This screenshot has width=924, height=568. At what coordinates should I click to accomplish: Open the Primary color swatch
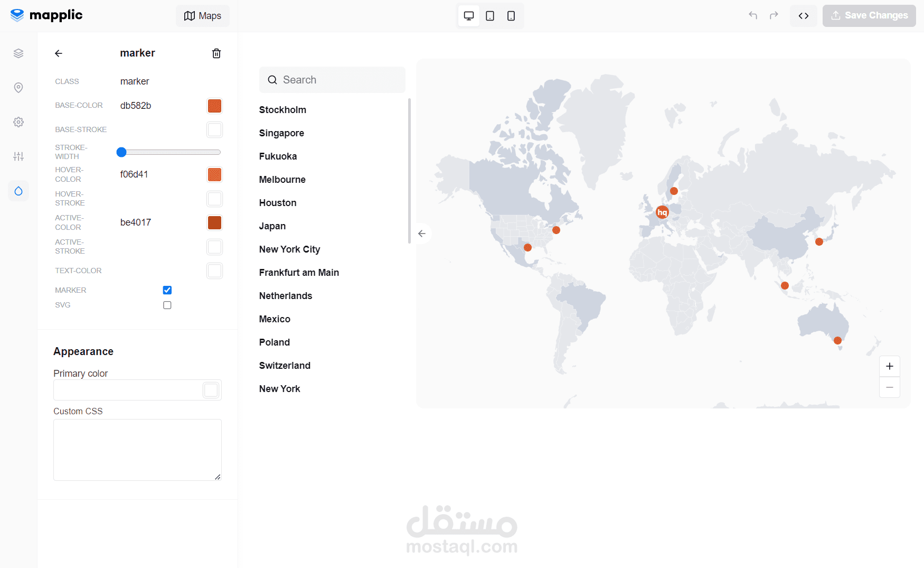[x=211, y=390]
